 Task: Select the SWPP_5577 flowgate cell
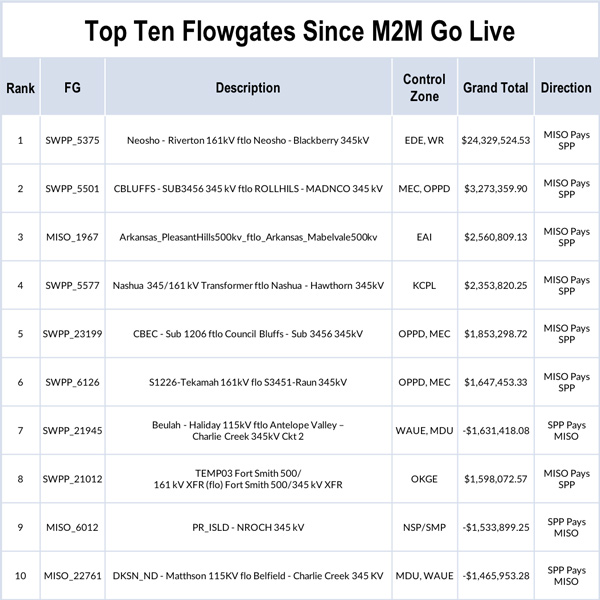point(69,286)
